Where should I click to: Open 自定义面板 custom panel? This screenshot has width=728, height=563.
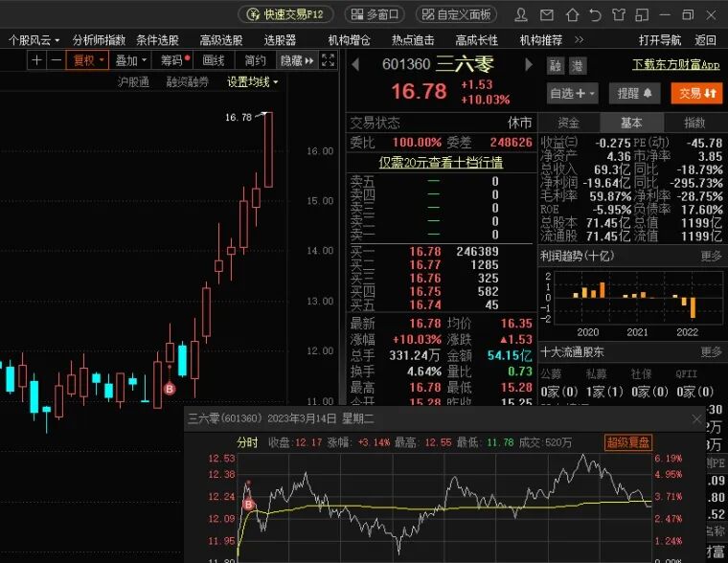pyautogui.click(x=456, y=14)
